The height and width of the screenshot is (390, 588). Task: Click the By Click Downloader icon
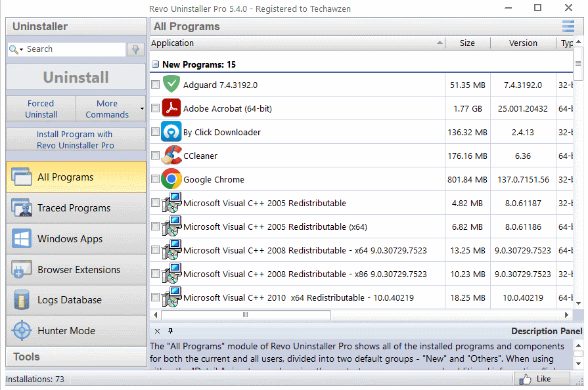pyautogui.click(x=171, y=131)
